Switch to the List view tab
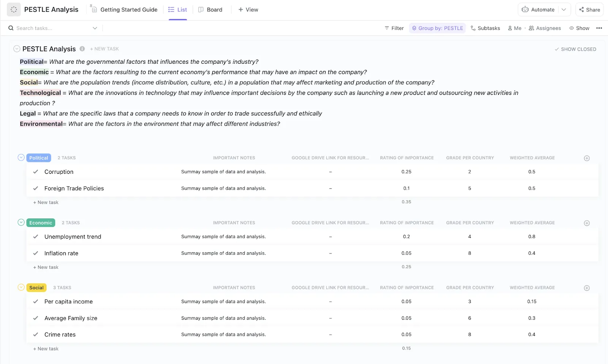This screenshot has height=364, width=608. (177, 9)
